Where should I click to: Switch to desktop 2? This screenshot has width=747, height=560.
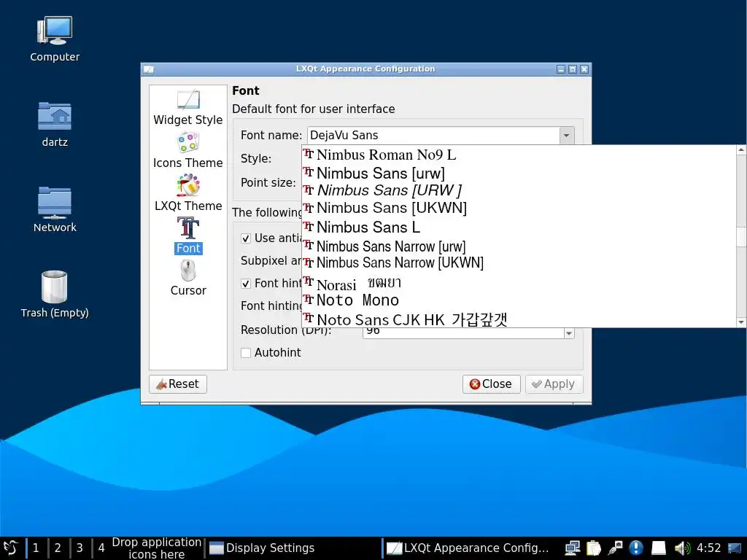tap(58, 548)
